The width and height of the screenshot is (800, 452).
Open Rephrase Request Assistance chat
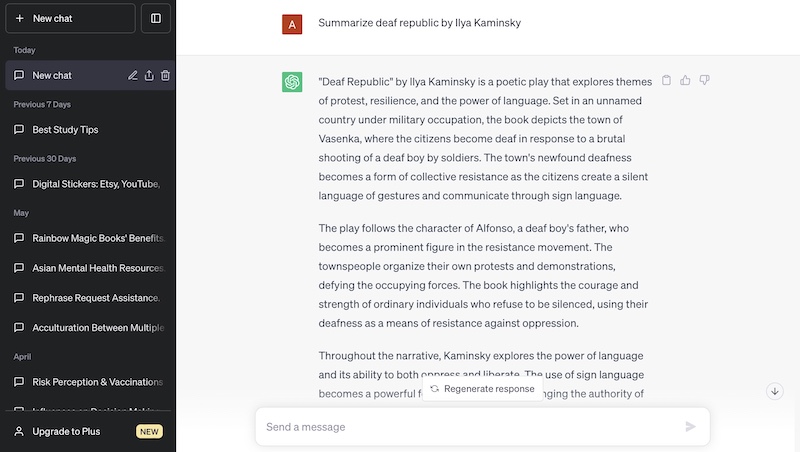pyautogui.click(x=95, y=298)
